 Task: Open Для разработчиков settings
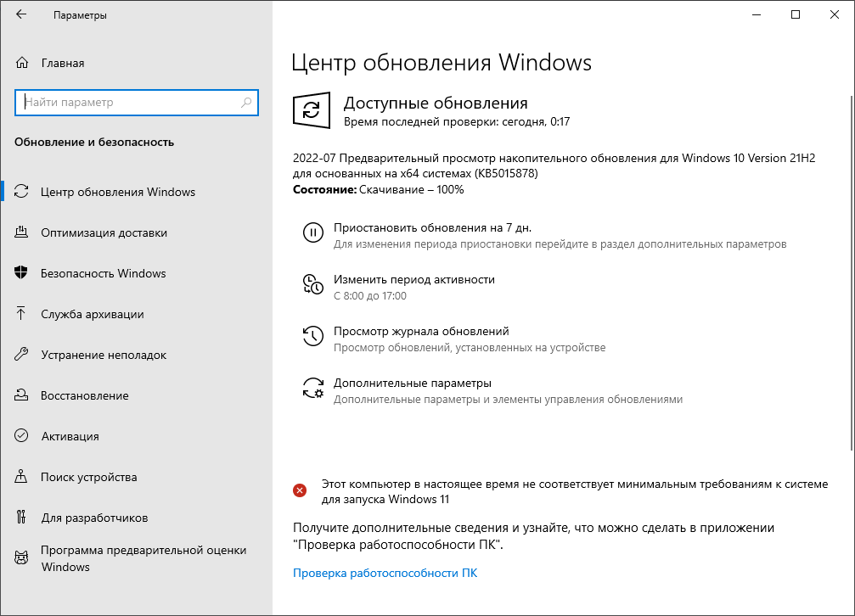94,518
